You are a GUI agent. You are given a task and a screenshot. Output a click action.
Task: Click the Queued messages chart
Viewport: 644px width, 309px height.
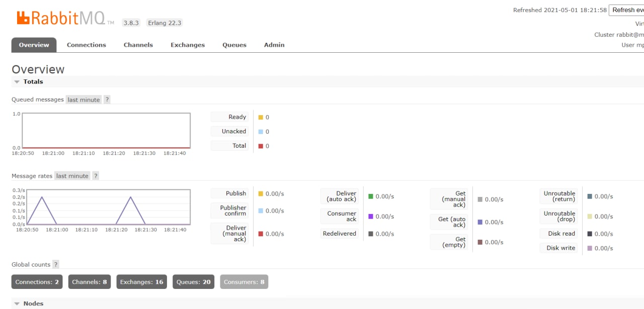coord(106,131)
